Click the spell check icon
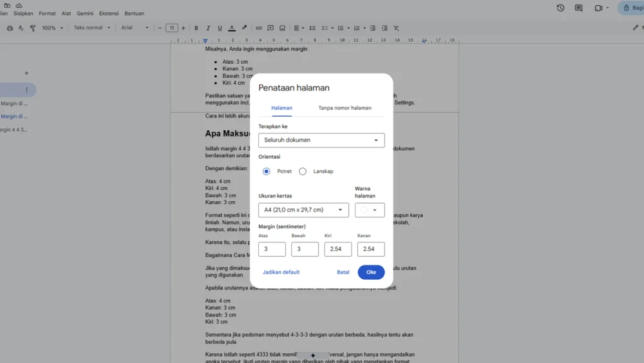The height and width of the screenshot is (363, 644). coord(21,28)
